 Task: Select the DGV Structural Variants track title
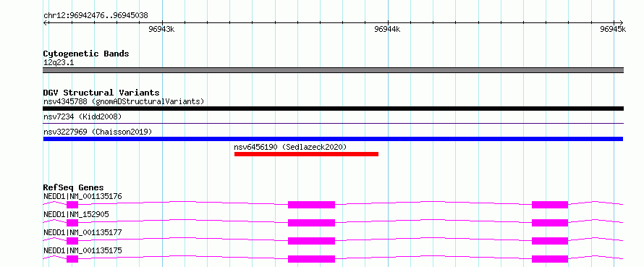[101, 93]
